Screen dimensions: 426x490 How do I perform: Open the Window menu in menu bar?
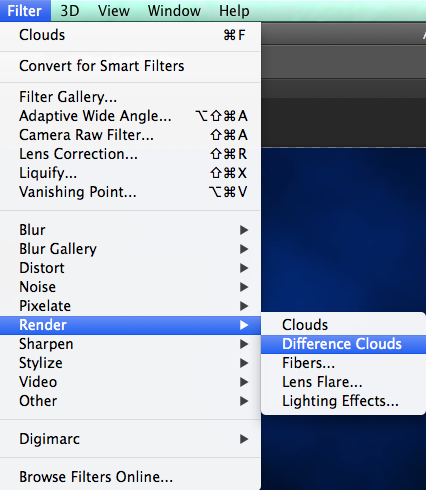click(174, 11)
